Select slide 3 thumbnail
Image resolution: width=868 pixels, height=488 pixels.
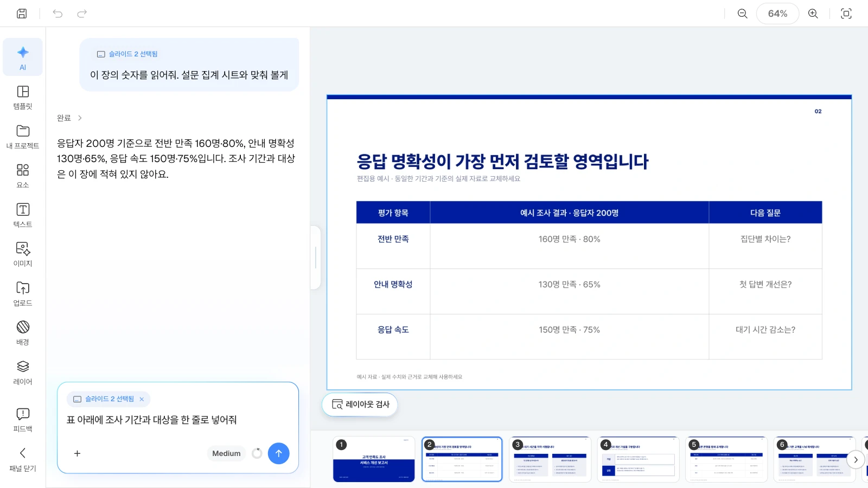pos(550,459)
